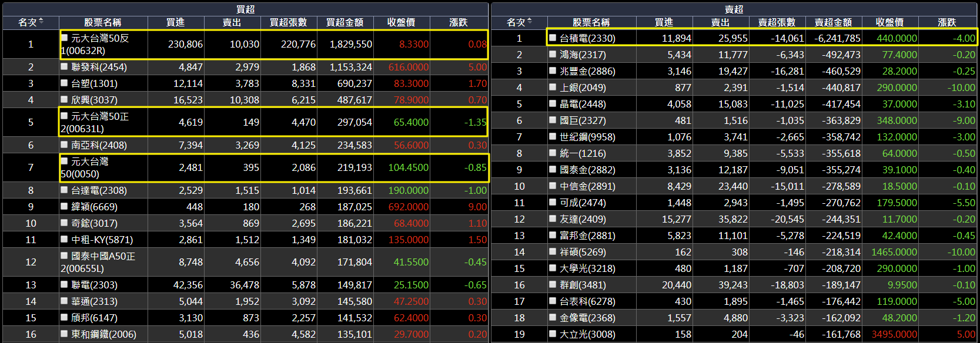Open stock 大學光(3218)
This screenshot has height=343, width=980.
(x=587, y=268)
